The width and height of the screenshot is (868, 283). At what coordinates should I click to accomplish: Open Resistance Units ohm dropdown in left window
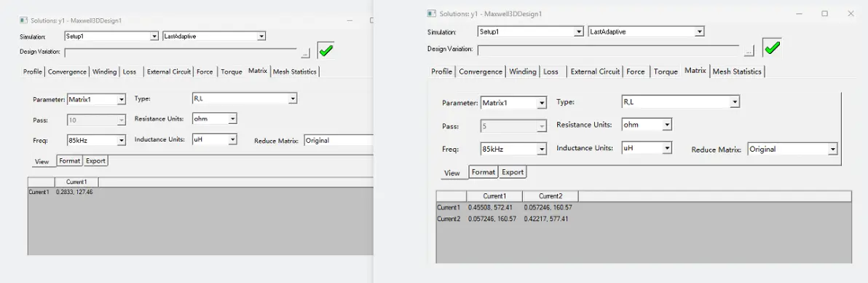click(232, 119)
